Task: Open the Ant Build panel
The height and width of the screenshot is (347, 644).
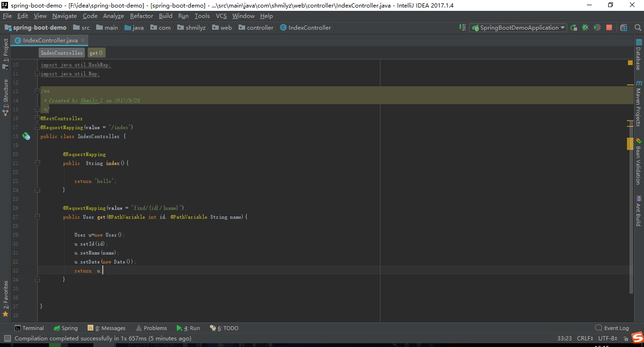Action: tap(639, 211)
